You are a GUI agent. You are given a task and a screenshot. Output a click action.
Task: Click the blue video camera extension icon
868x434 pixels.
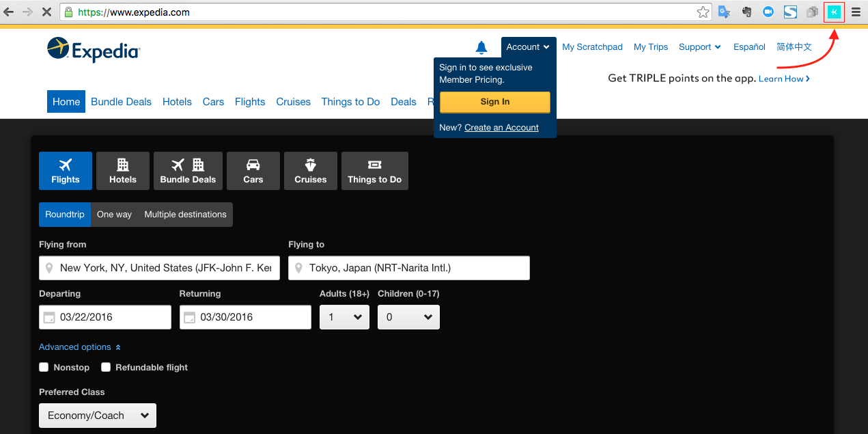[768, 12]
